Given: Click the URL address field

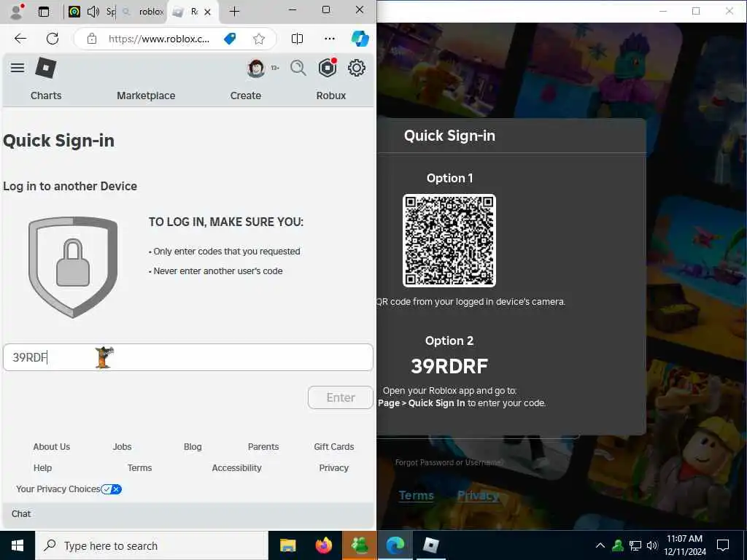Looking at the screenshot, I should [158, 39].
